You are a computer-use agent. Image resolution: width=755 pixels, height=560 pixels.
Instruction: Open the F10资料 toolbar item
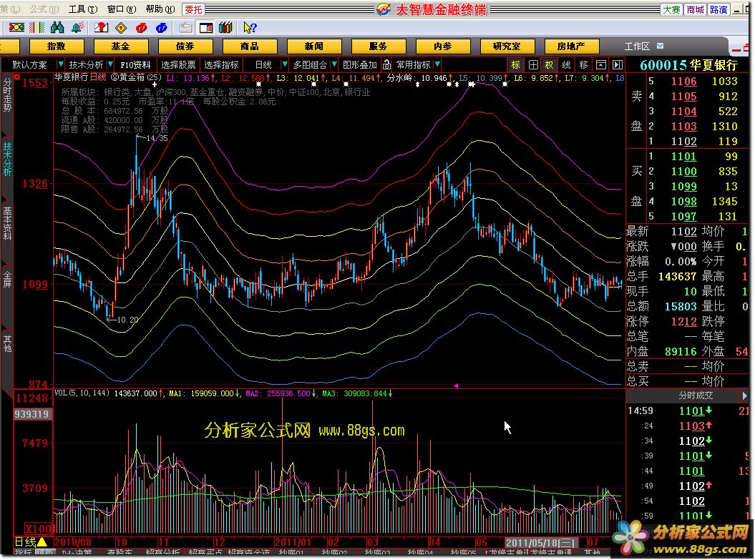(135, 64)
